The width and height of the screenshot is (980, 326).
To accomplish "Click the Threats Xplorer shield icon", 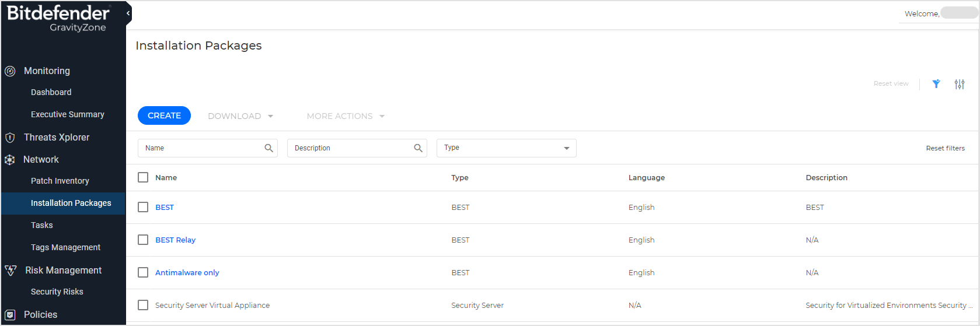I will pos(10,138).
